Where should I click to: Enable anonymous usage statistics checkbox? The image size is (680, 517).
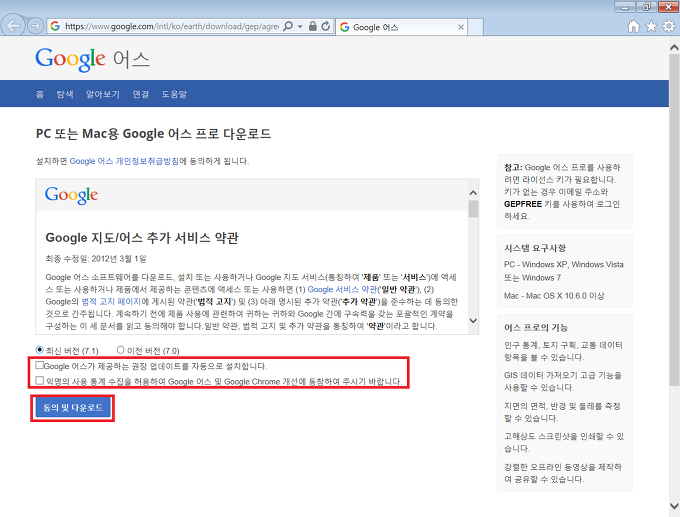39,380
